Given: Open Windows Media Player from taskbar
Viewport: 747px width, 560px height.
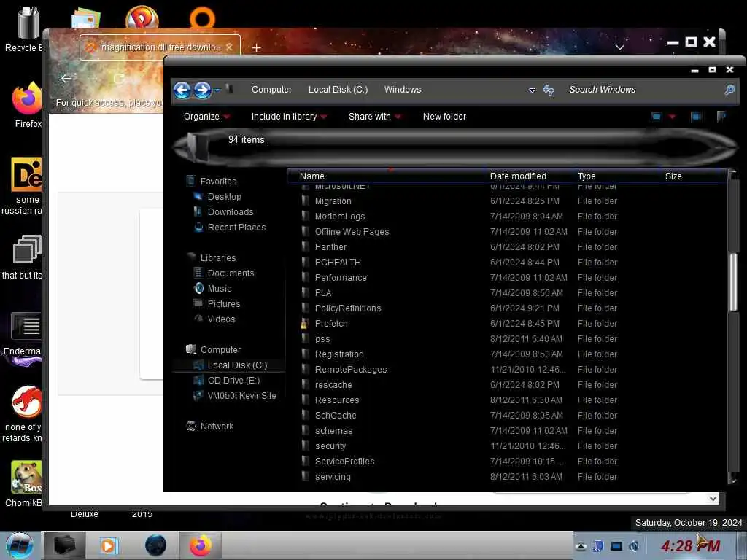Looking at the screenshot, I should 109,545.
